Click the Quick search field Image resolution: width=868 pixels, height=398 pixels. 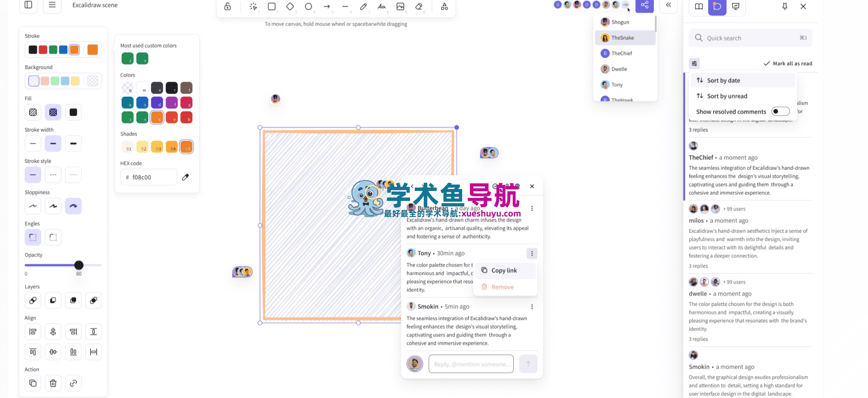click(750, 38)
